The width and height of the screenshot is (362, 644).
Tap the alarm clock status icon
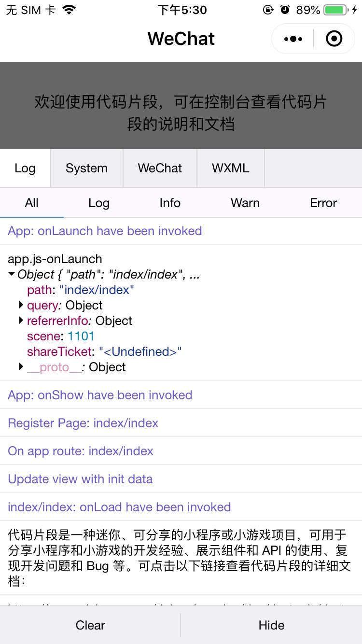point(285,10)
